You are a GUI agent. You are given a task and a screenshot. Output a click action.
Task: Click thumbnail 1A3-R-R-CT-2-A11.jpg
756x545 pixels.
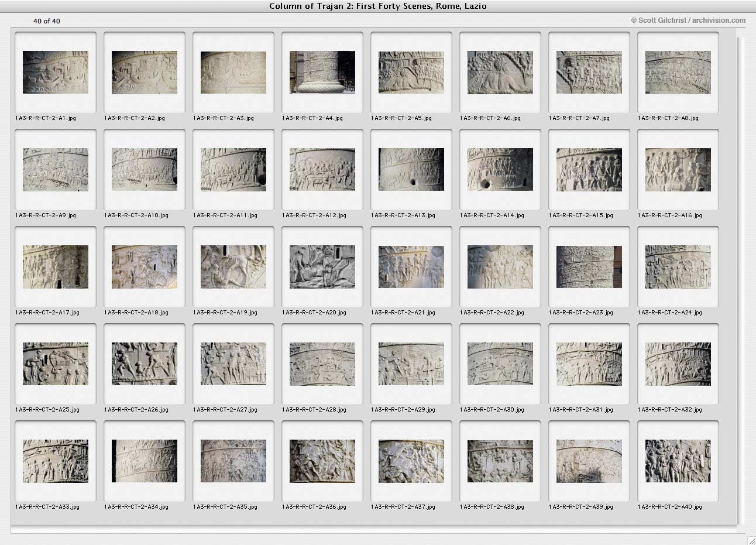point(233,169)
